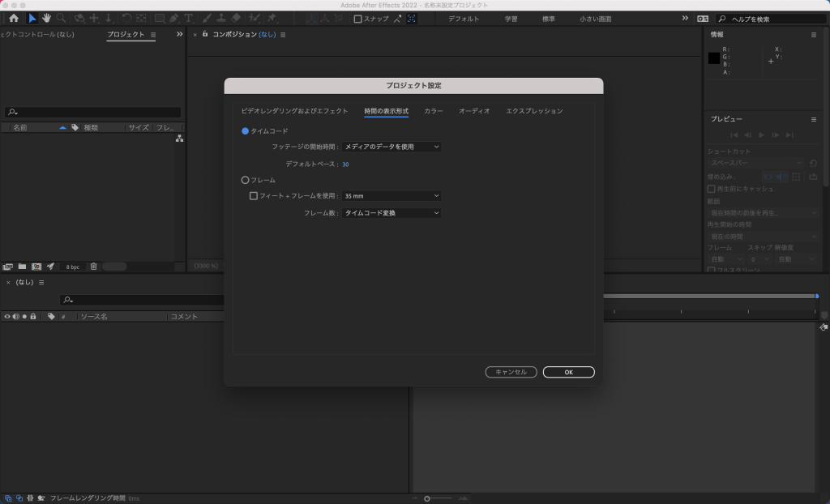Select the Hand tool
The width and height of the screenshot is (830, 504).
click(x=46, y=18)
